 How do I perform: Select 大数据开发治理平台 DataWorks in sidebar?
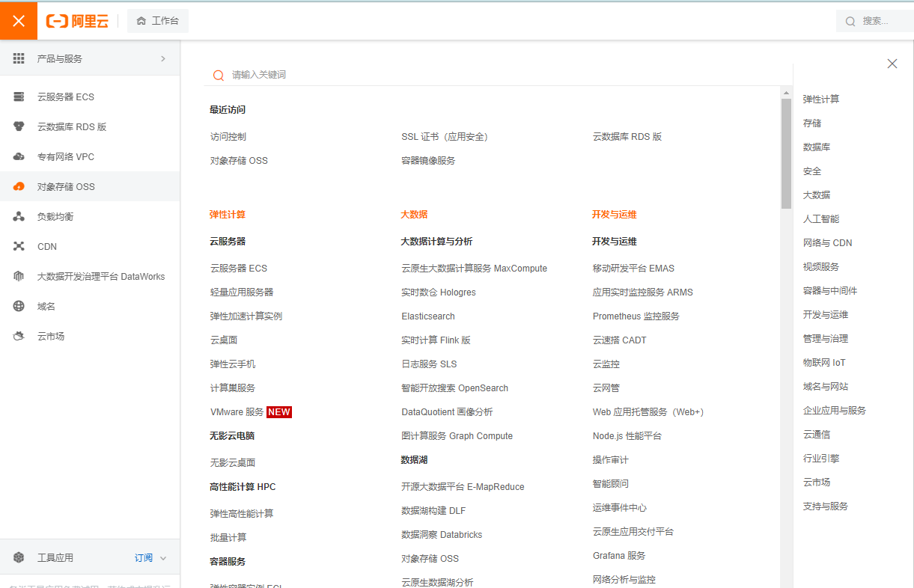click(x=90, y=276)
